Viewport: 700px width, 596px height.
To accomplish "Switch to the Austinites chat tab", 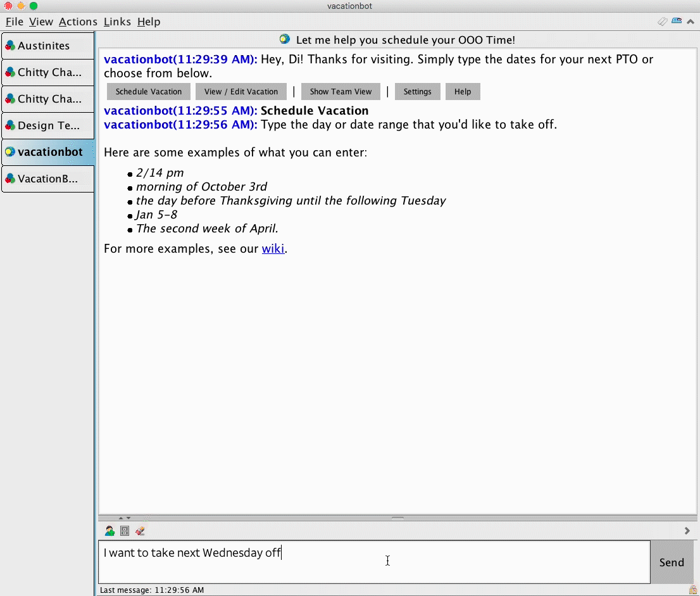I will (47, 46).
